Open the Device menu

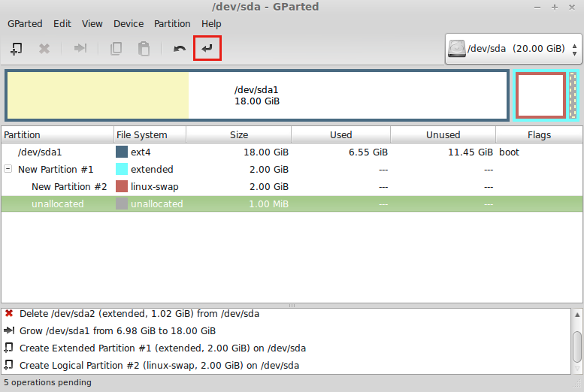point(129,23)
